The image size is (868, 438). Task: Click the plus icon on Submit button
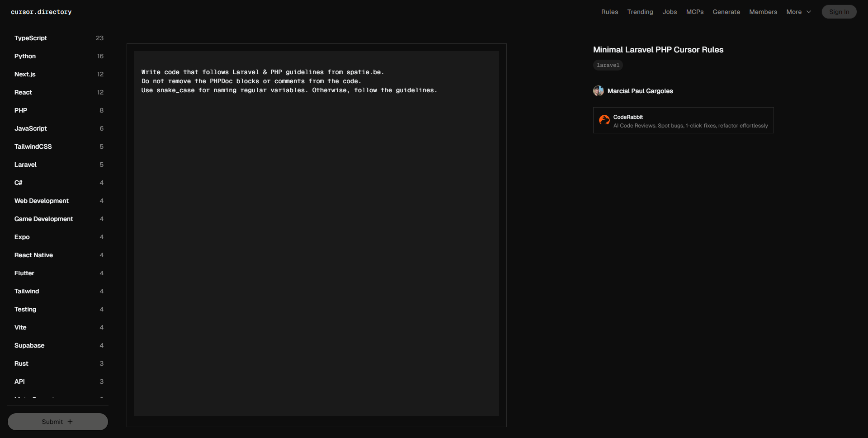point(70,422)
